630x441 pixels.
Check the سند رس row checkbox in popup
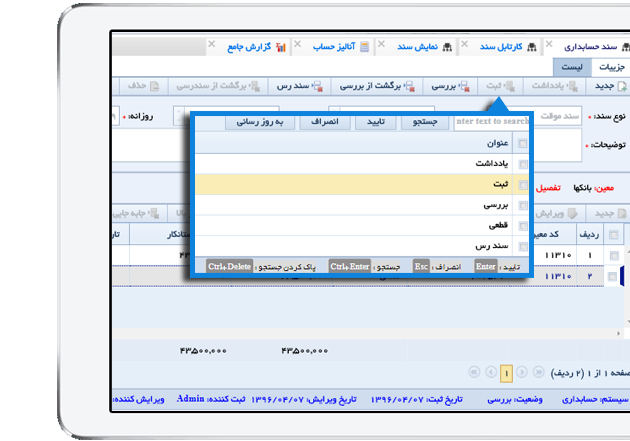(x=523, y=246)
